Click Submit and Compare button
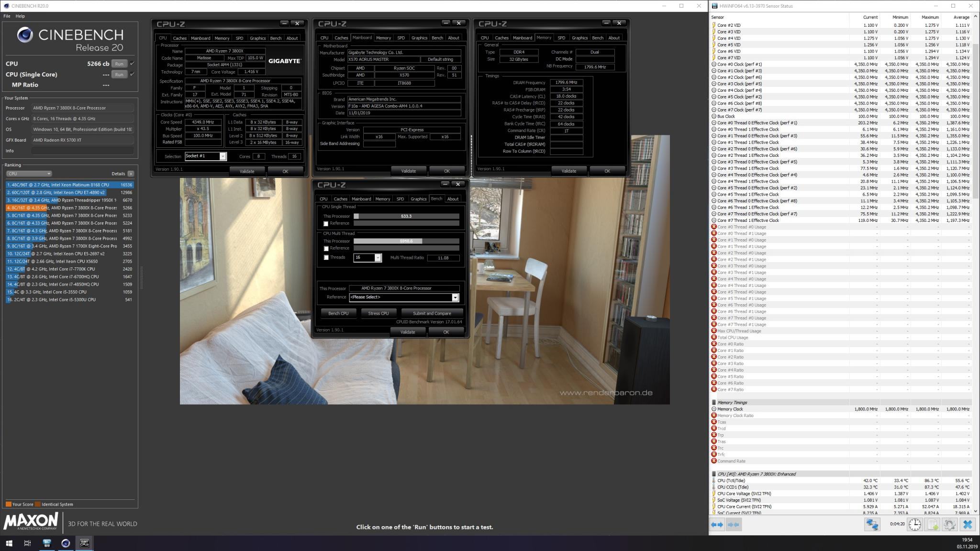Viewport: 980px width, 551px height. point(432,314)
